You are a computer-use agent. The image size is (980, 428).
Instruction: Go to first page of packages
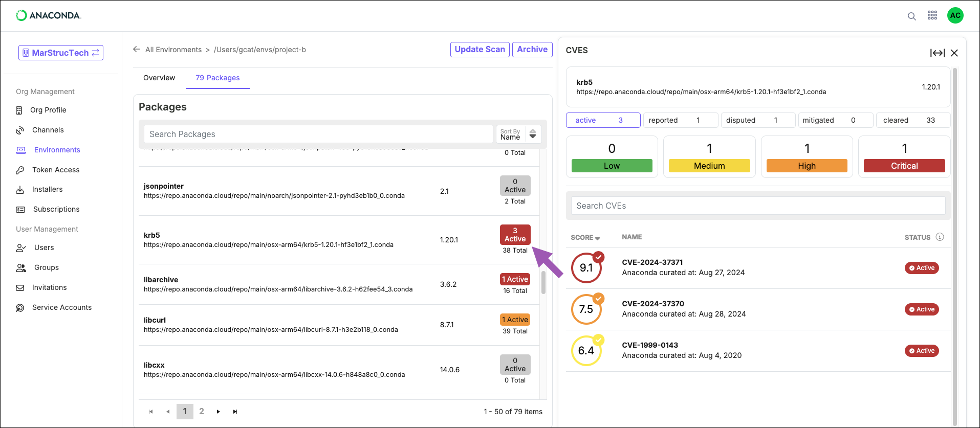(150, 412)
